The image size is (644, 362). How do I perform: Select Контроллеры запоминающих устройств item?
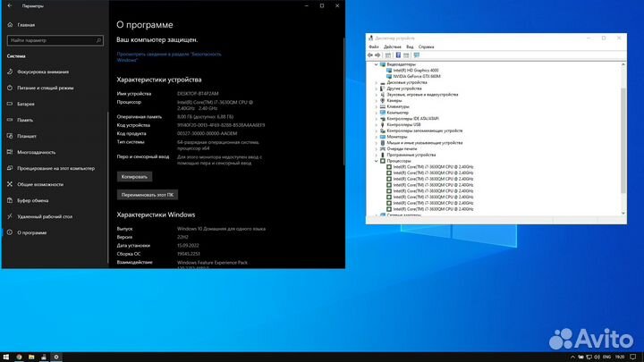(424, 130)
